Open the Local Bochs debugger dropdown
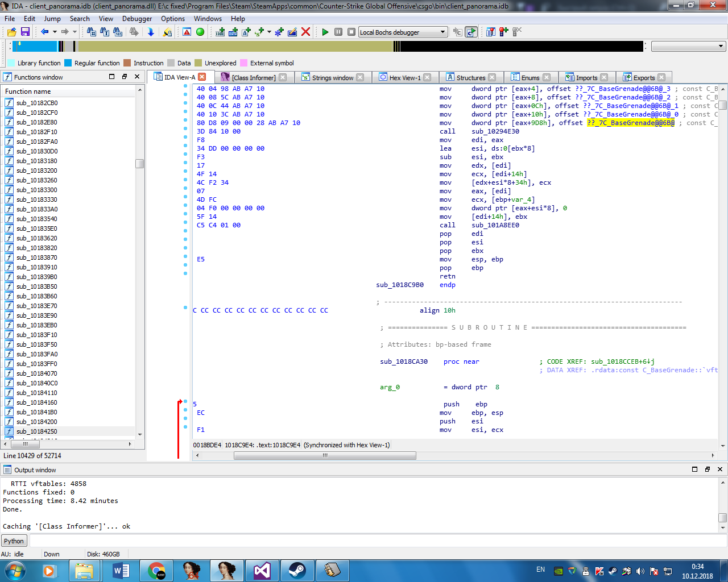Viewport: 728px width, 582px height. tap(442, 32)
